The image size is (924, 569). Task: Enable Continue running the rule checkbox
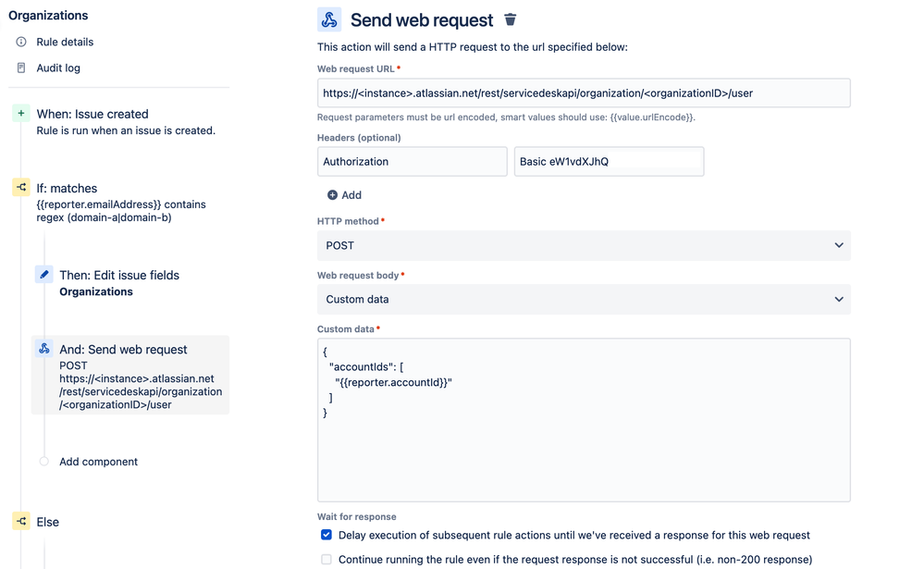[x=326, y=559]
